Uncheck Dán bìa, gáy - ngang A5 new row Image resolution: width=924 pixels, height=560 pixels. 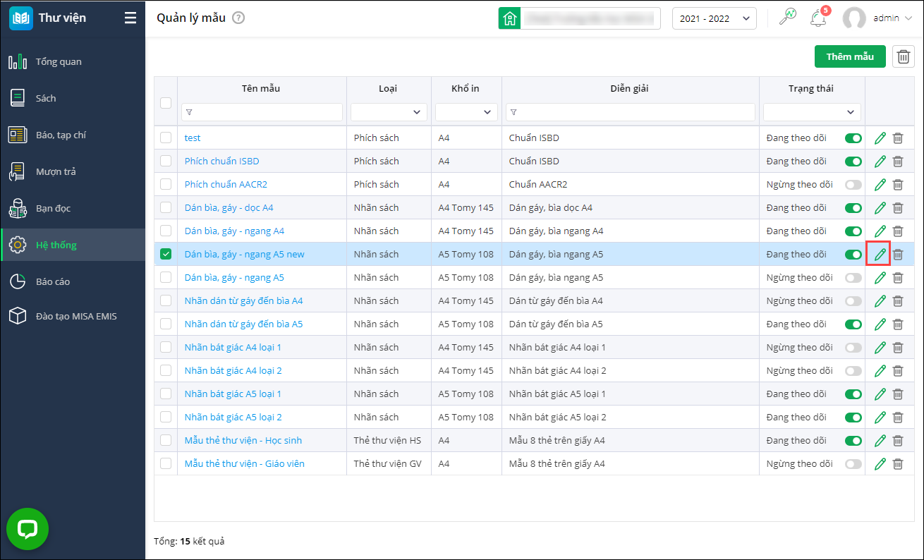coord(166,255)
